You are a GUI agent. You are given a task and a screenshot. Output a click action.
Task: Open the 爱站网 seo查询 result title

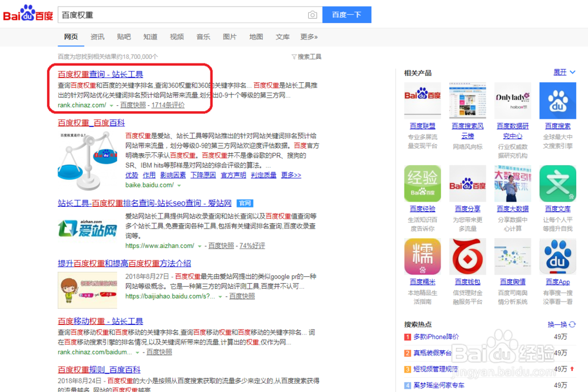pos(145,203)
